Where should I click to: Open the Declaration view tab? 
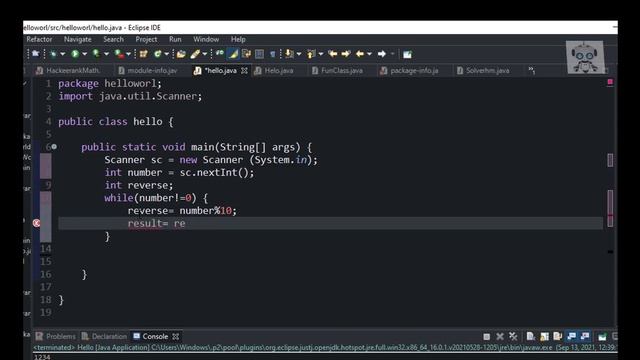tap(104, 336)
